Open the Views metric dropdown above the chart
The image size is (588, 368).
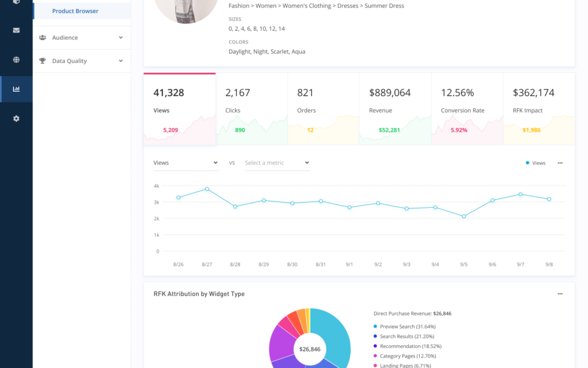coord(185,163)
